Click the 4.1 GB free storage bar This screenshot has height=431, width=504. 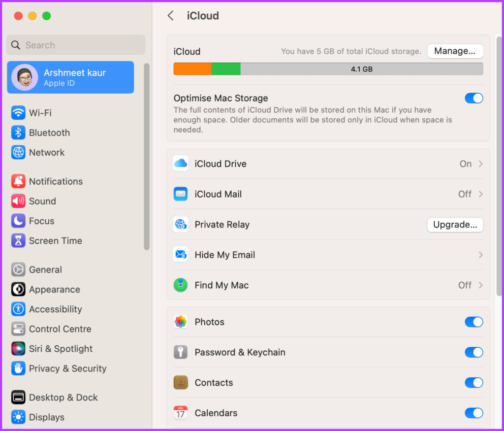tap(362, 69)
